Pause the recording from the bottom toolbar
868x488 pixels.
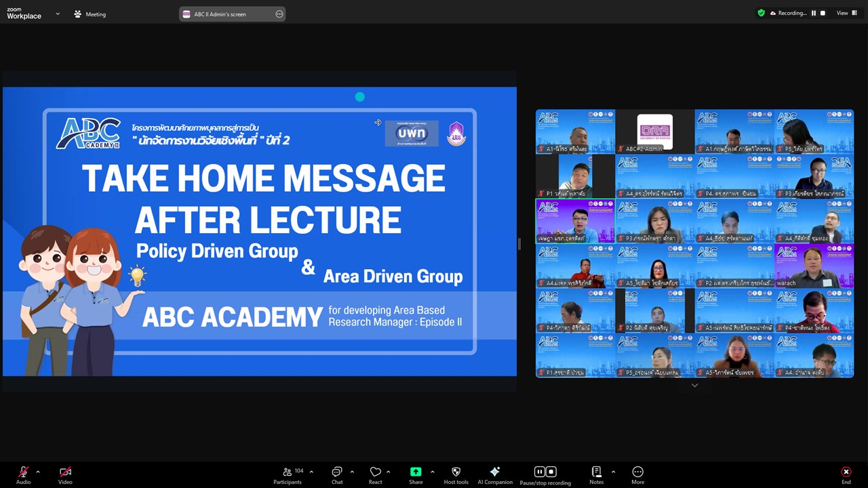540,472
